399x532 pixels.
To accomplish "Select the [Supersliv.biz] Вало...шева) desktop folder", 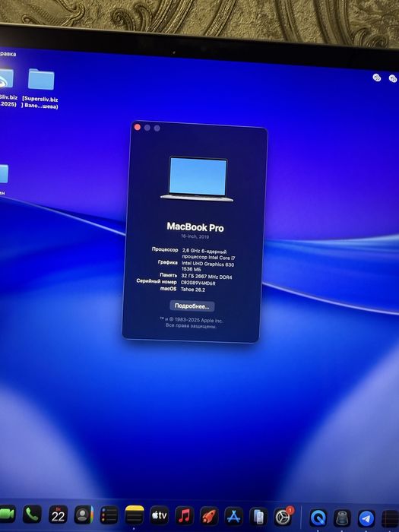I will click(41, 88).
